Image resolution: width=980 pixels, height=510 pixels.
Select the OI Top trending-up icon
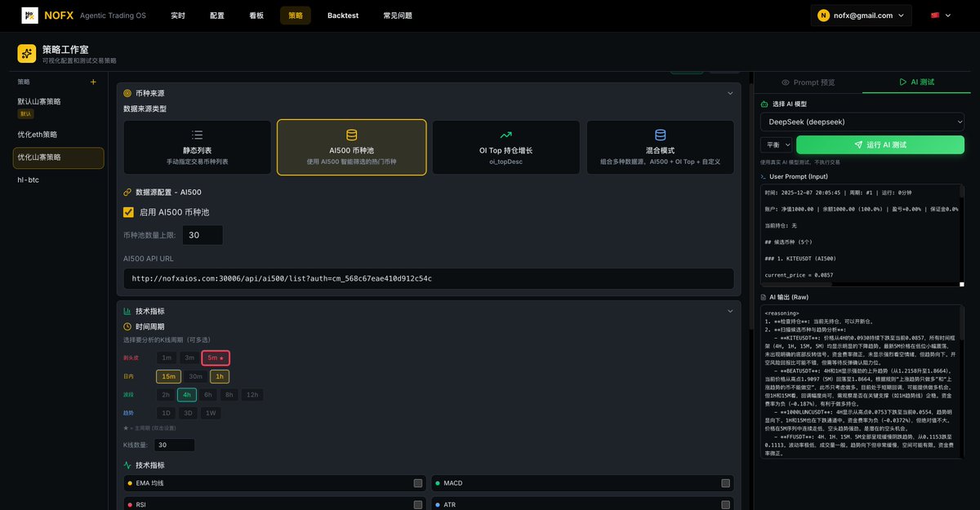pos(506,135)
